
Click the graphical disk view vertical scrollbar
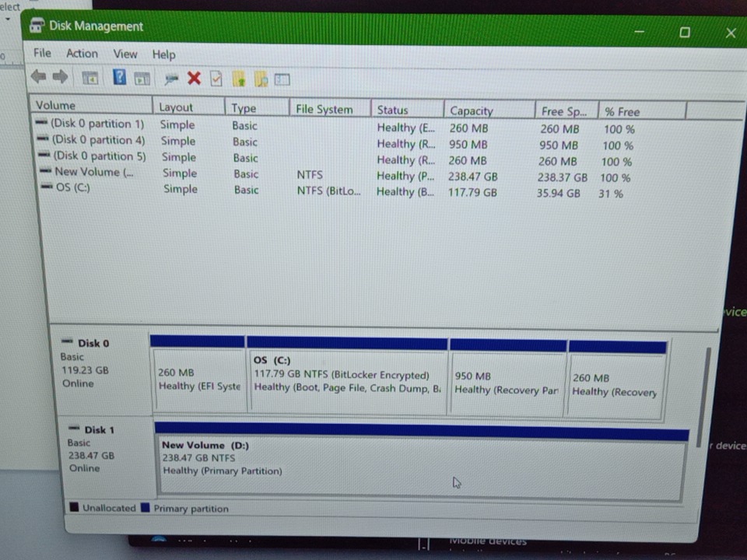point(703,398)
